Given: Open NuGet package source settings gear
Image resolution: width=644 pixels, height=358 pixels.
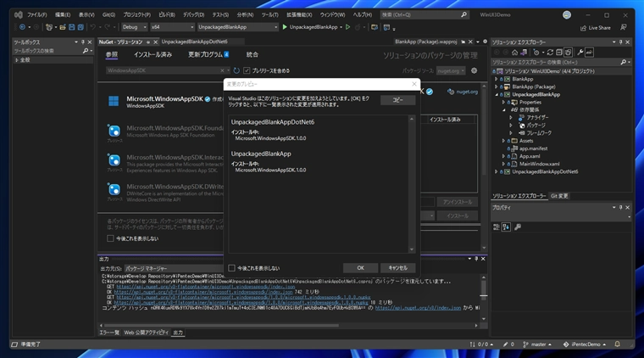Looking at the screenshot, I should [x=474, y=70].
